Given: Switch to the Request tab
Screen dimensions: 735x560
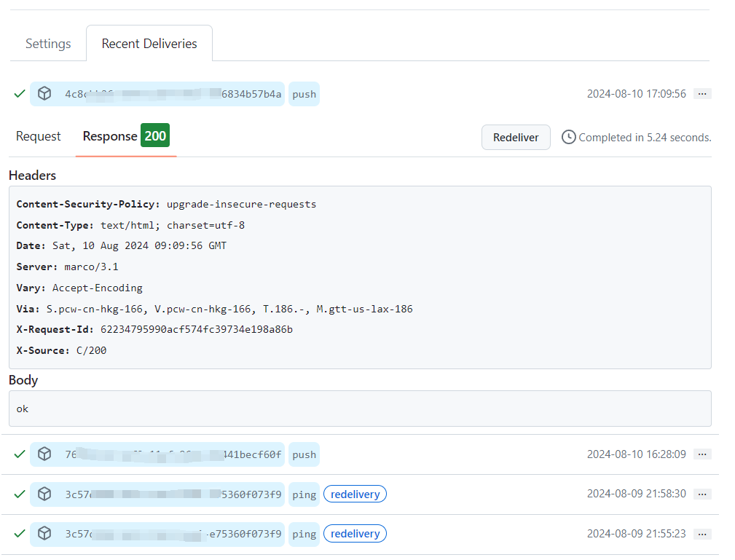Looking at the screenshot, I should (x=39, y=136).
